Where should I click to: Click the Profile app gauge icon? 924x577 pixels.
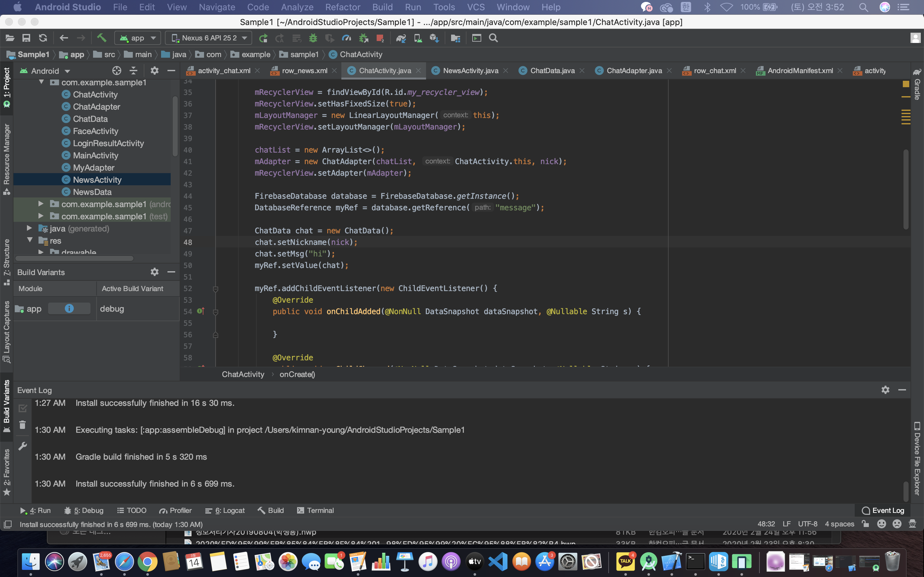click(346, 38)
